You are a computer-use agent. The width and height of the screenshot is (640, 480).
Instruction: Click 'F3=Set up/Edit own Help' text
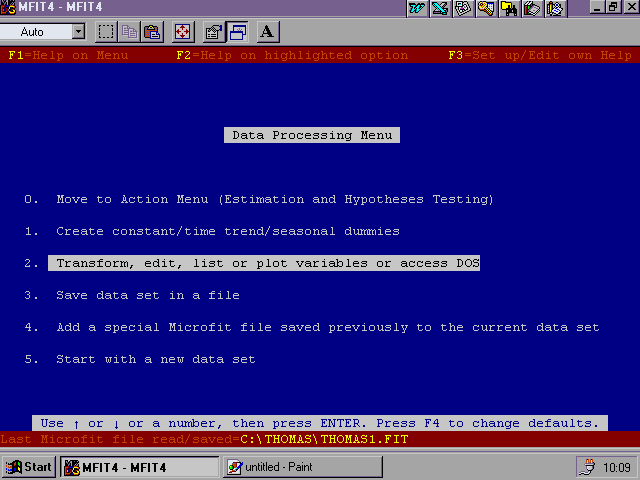540,55
